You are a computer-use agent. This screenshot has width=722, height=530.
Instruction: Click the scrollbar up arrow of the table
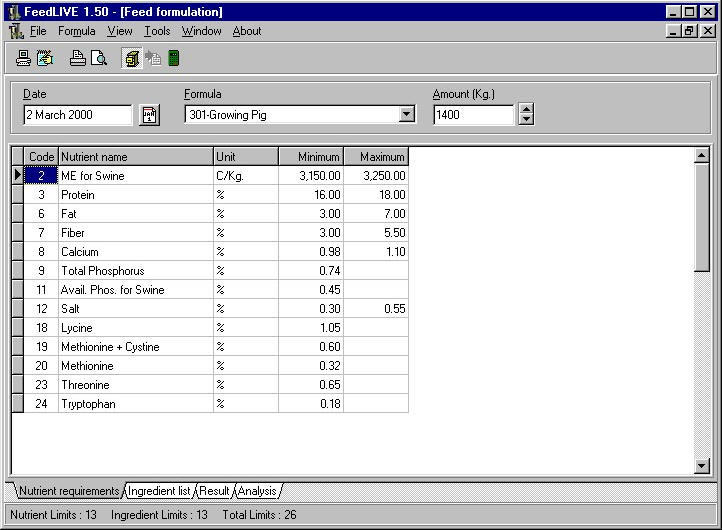coord(701,156)
